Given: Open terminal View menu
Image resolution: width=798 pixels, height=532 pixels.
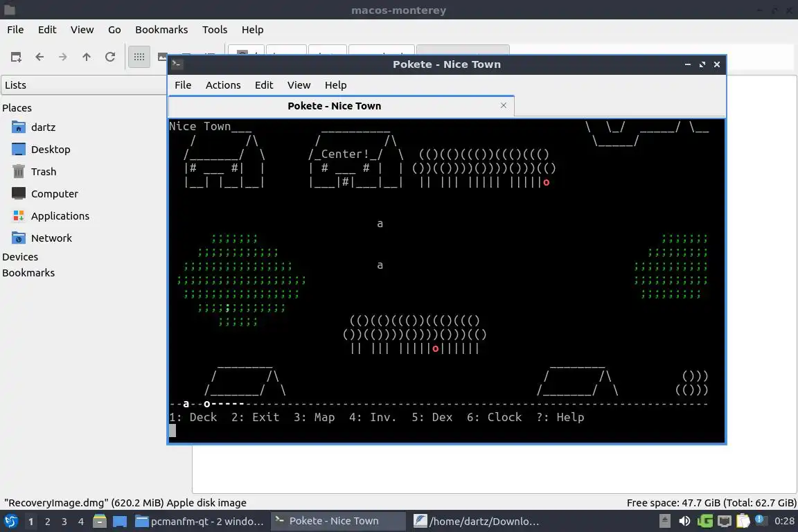Looking at the screenshot, I should coord(299,85).
